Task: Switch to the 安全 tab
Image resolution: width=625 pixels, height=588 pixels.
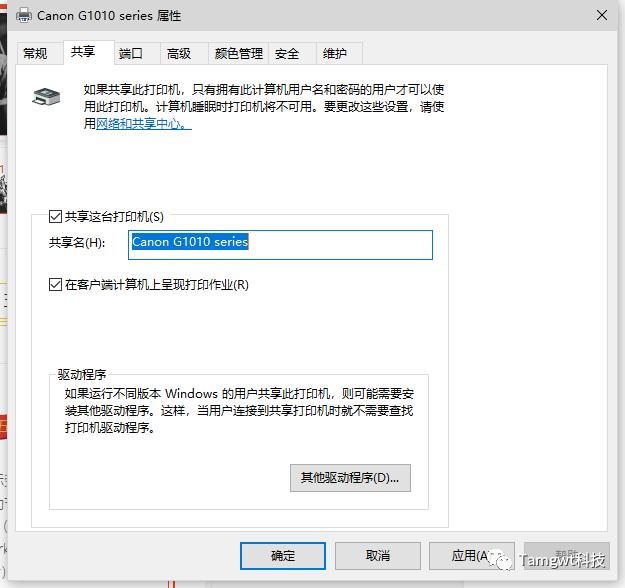Action: (292, 53)
